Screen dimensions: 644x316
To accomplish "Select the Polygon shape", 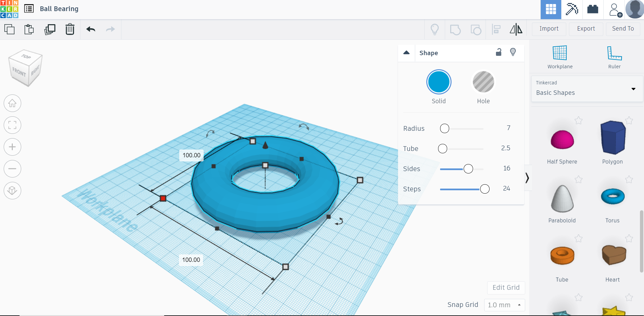I will pyautogui.click(x=613, y=137).
